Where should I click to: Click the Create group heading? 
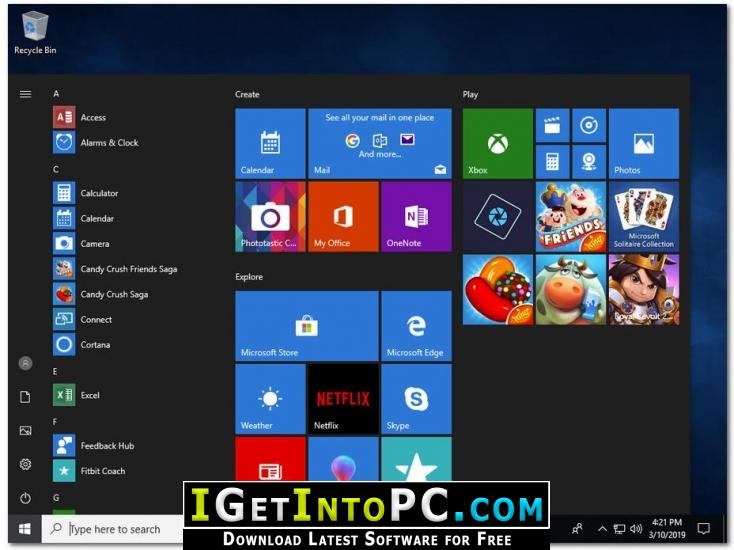pyautogui.click(x=247, y=94)
